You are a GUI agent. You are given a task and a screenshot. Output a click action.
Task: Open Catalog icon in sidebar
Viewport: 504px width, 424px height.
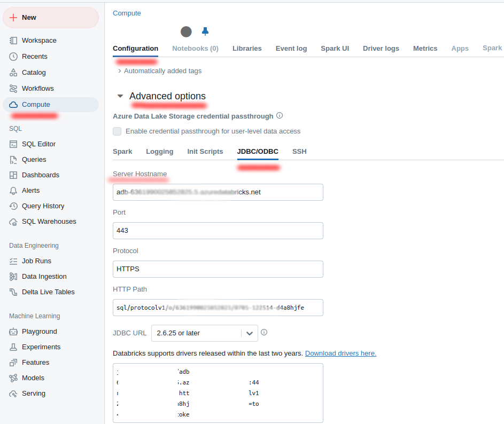coord(13,73)
